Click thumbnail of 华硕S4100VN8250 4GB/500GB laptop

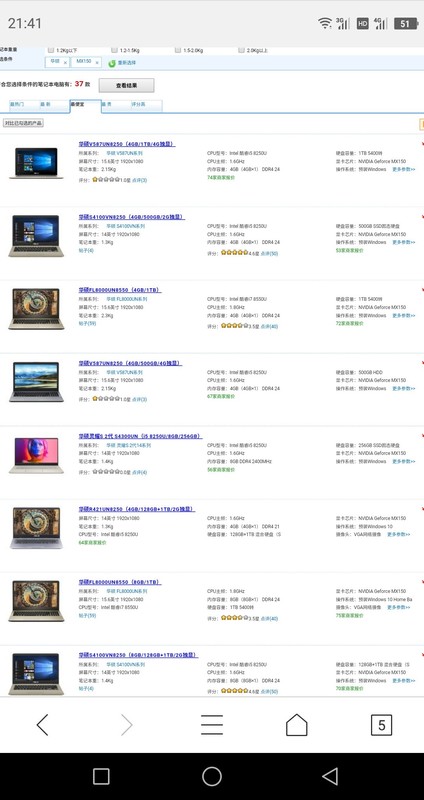click(x=36, y=236)
